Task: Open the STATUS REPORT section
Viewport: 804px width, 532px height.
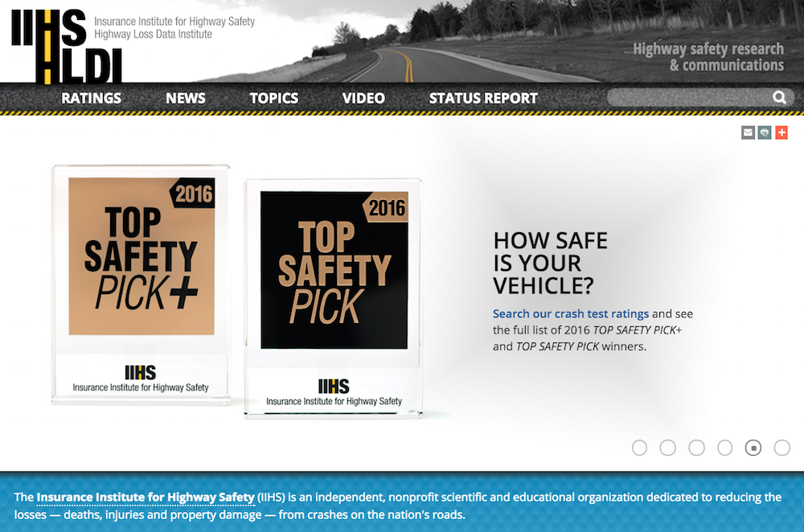Action: click(482, 97)
